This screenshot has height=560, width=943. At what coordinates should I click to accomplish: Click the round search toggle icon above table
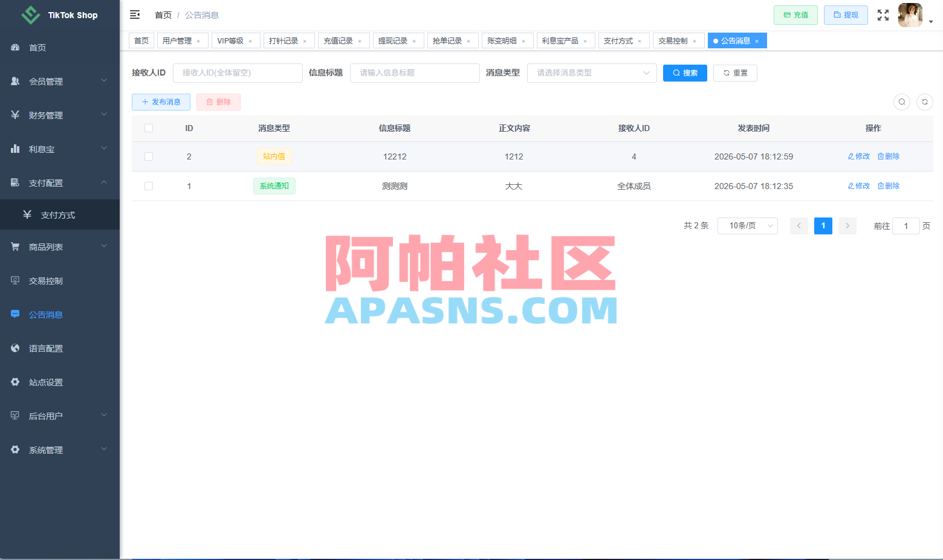point(902,101)
